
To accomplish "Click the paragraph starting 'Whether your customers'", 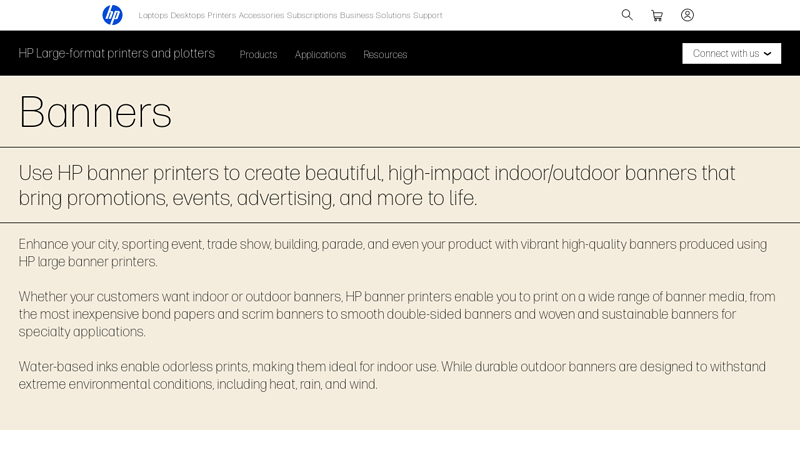I will pos(397,314).
